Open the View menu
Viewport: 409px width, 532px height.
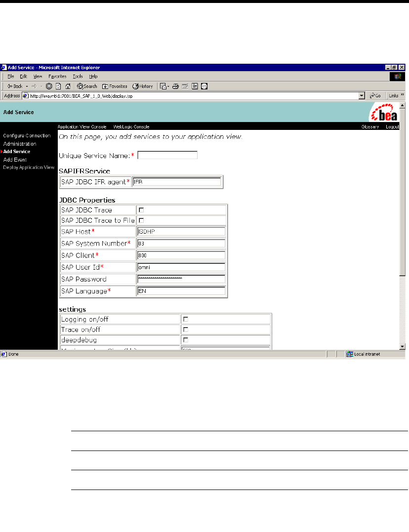[38, 77]
